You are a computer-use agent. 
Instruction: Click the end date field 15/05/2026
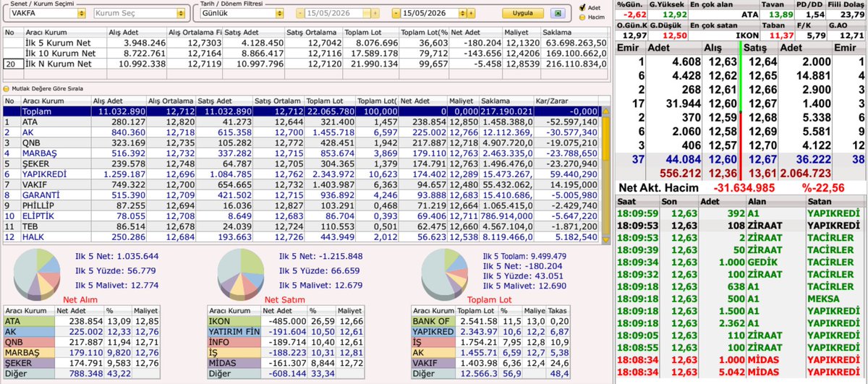point(430,13)
